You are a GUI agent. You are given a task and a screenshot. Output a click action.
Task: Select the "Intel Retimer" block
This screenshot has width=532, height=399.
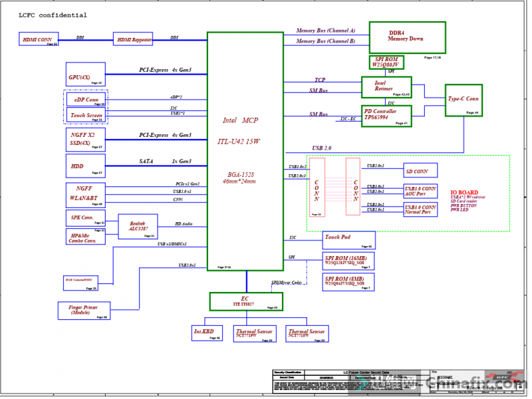click(x=386, y=87)
